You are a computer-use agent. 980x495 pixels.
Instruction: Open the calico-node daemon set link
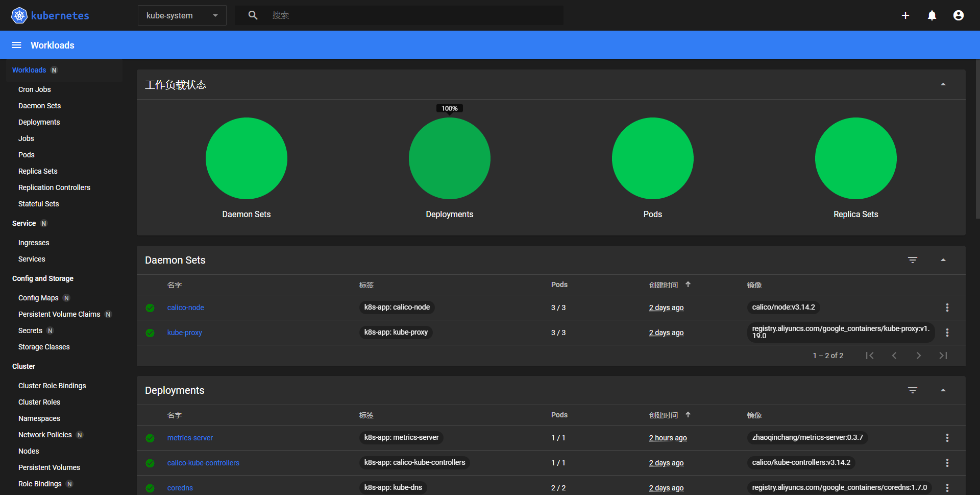coord(186,308)
